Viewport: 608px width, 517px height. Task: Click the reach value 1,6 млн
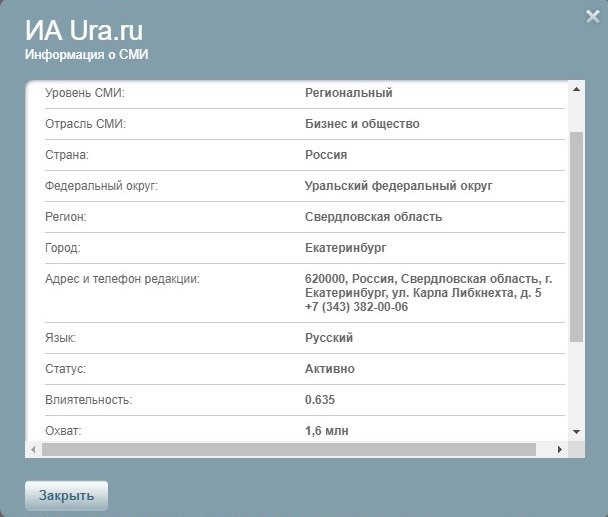(x=326, y=431)
